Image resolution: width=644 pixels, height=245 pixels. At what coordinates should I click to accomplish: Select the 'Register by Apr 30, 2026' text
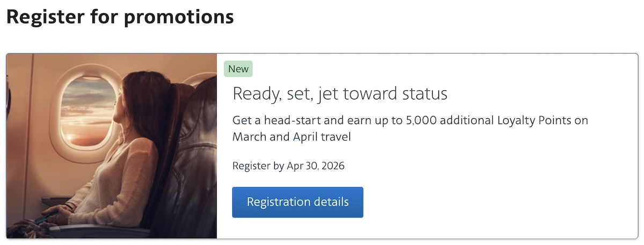pos(288,165)
